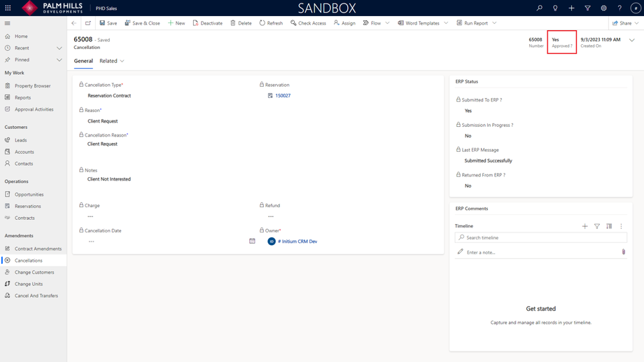The height and width of the screenshot is (362, 644).
Task: Add a timeline record with plus
Action: [585, 226]
